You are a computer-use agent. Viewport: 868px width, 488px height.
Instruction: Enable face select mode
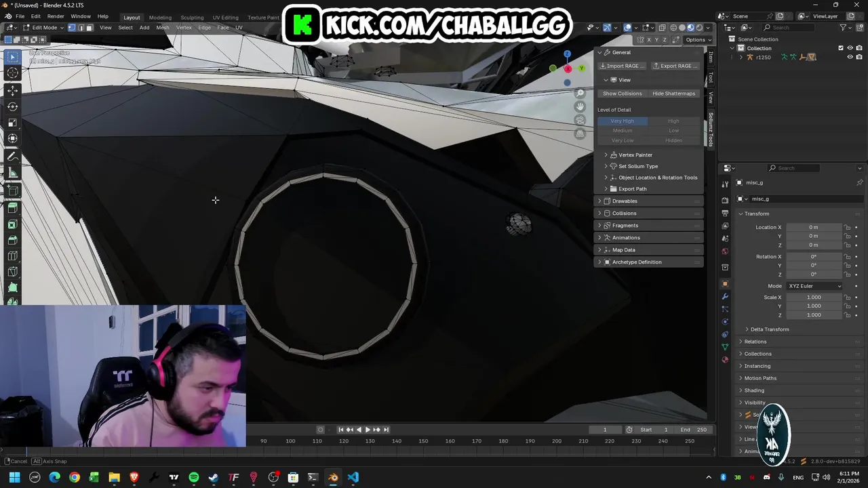point(89,28)
